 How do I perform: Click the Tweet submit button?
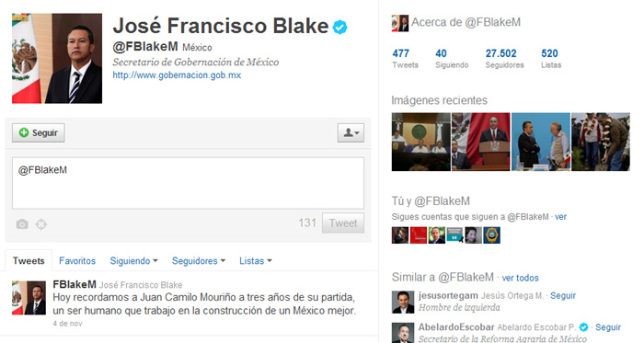pos(343,223)
